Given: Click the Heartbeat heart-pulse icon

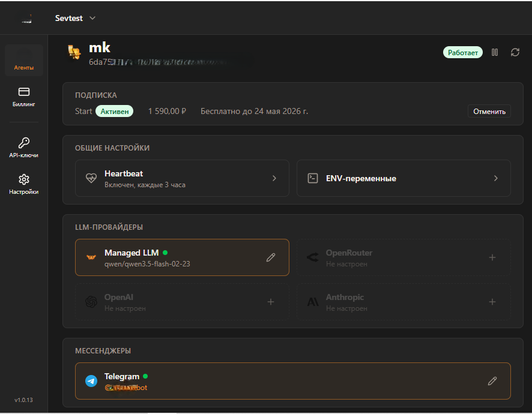Looking at the screenshot, I should (x=91, y=178).
